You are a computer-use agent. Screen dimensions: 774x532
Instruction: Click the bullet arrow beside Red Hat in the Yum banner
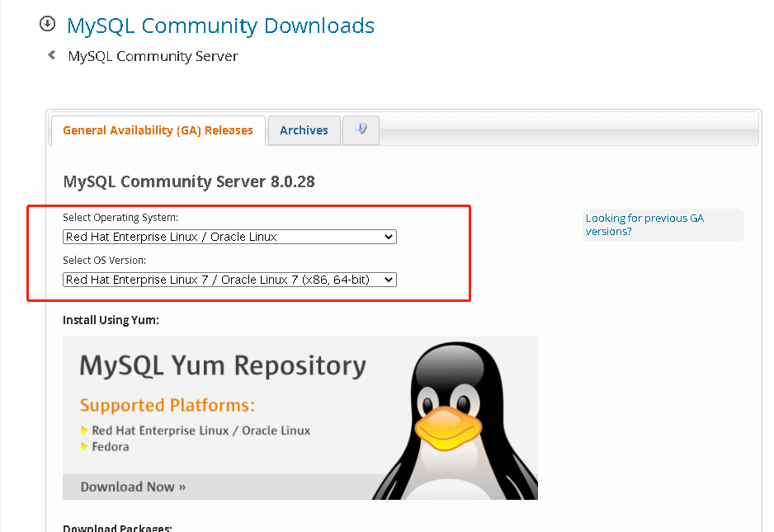point(84,431)
